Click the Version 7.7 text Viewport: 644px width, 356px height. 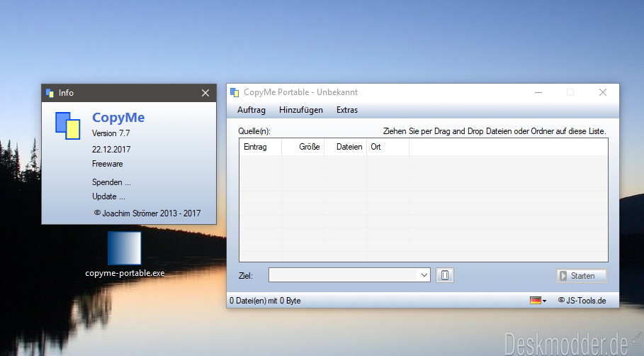pos(111,133)
